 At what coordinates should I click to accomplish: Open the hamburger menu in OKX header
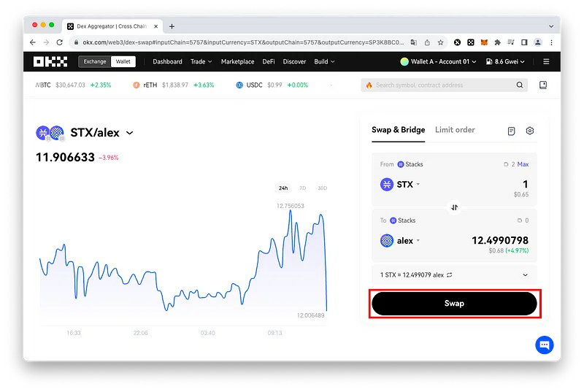(546, 61)
